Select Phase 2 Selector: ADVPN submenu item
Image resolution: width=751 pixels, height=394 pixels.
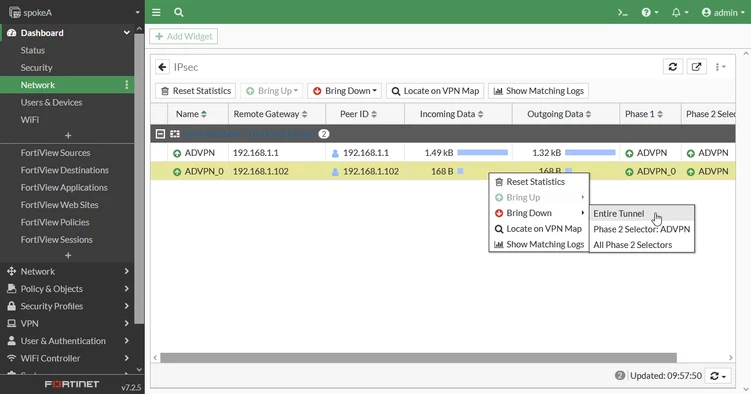click(x=642, y=229)
